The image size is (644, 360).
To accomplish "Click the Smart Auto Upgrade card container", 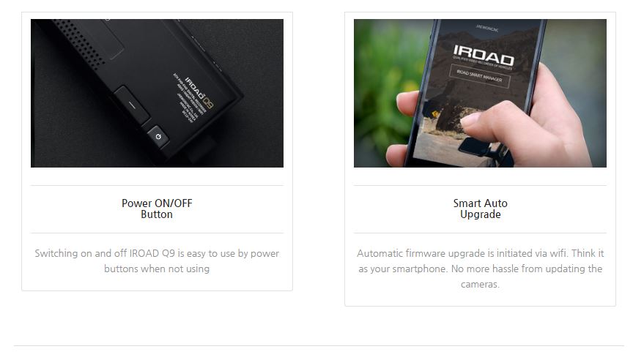I will coord(480,159).
